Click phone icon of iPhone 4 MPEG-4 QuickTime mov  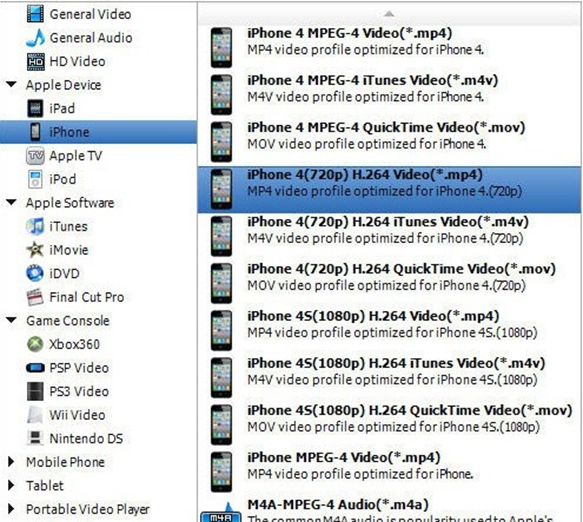221,142
